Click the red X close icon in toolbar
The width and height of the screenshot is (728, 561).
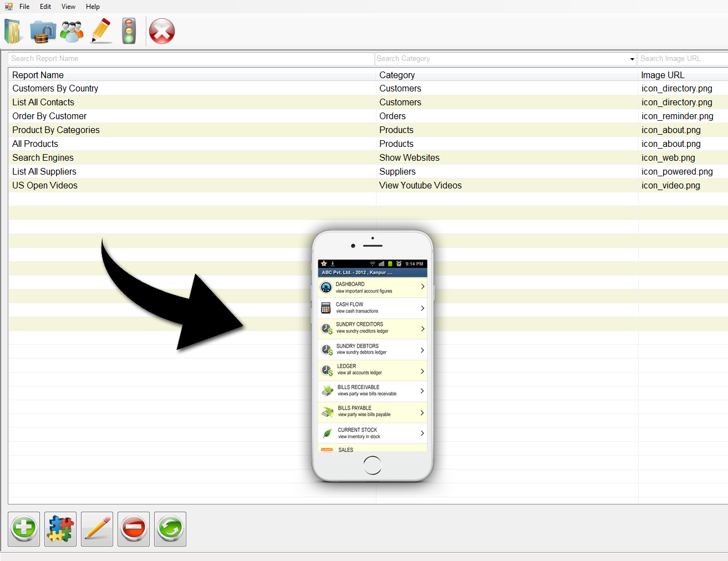162,32
